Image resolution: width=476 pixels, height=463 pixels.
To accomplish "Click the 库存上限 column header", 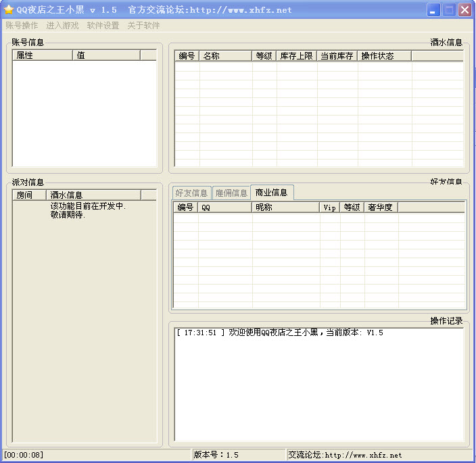I will (x=297, y=56).
